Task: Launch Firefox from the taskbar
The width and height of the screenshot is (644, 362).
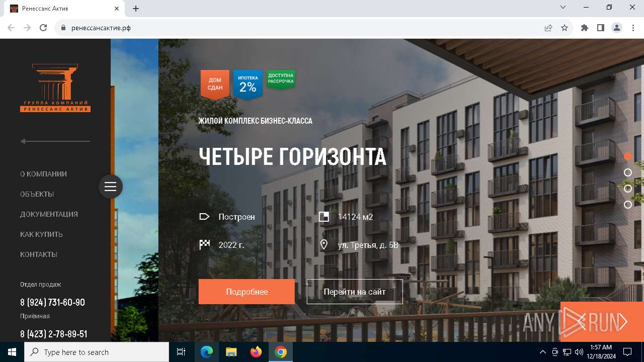Action: [256, 352]
